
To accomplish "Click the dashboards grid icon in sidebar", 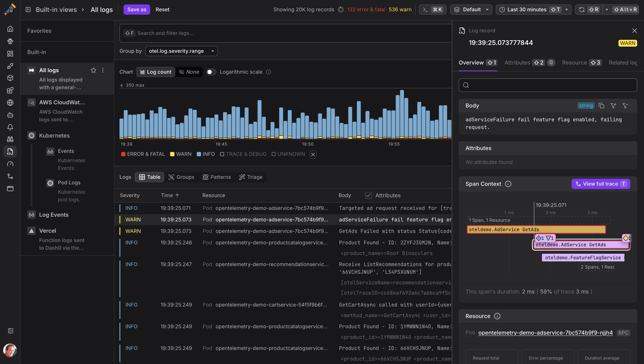I will tap(10, 53).
